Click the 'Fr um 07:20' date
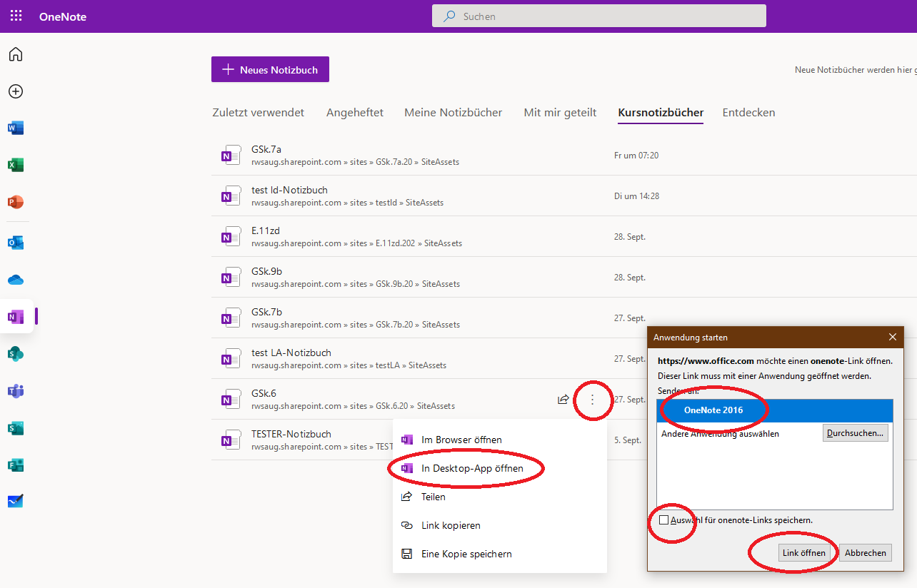Viewport: 917px width, 588px height. click(636, 155)
